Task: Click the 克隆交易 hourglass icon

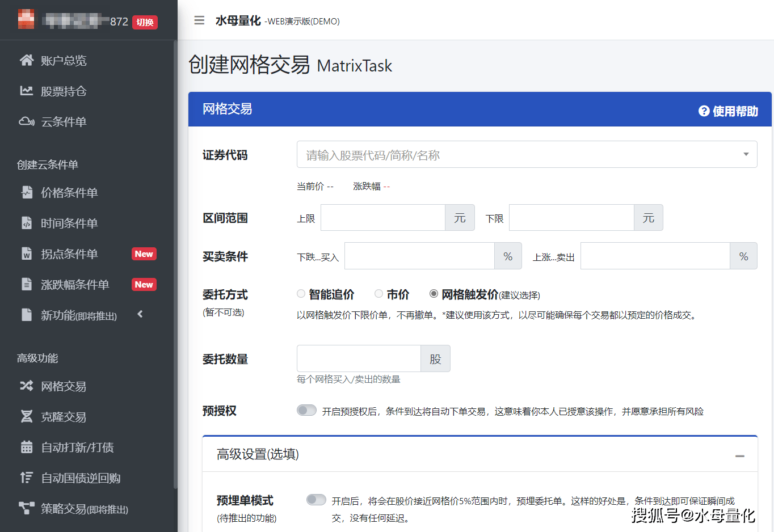Action: pyautogui.click(x=27, y=417)
